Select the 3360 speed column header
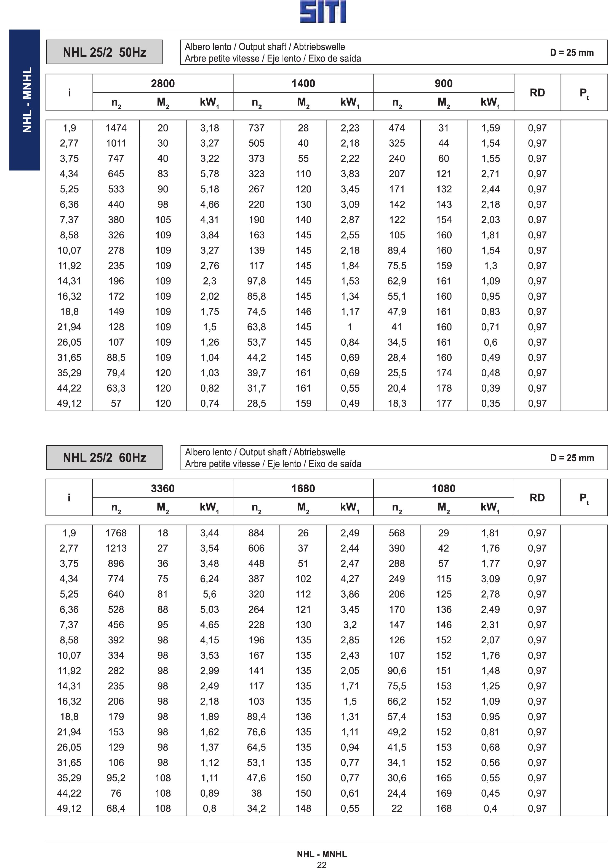Image resolution: width=608 pixels, height=868 pixels. pyautogui.click(x=163, y=488)
